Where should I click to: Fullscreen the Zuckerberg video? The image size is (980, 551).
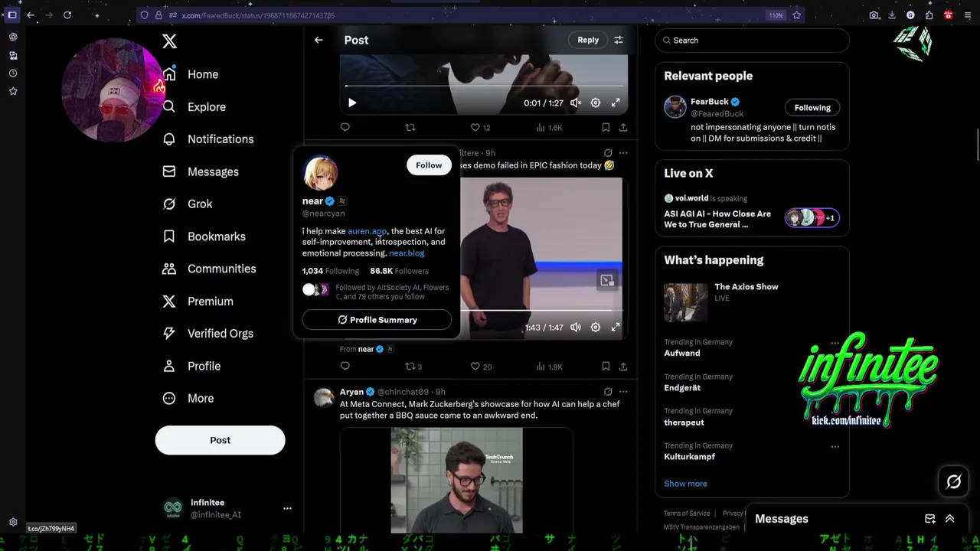point(616,328)
